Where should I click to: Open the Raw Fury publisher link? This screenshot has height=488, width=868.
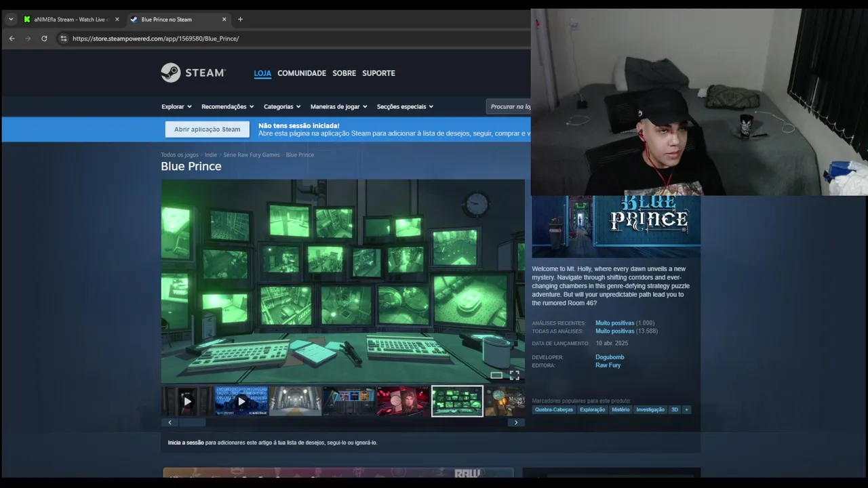(608, 365)
